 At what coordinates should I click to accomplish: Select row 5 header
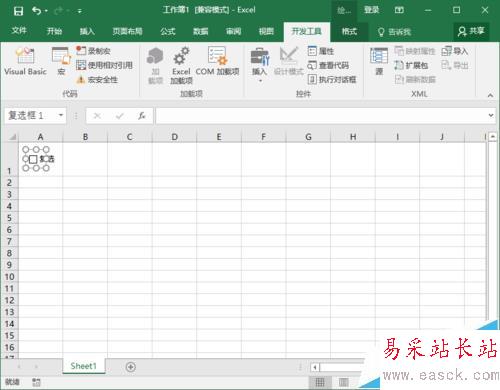[x=9, y=218]
